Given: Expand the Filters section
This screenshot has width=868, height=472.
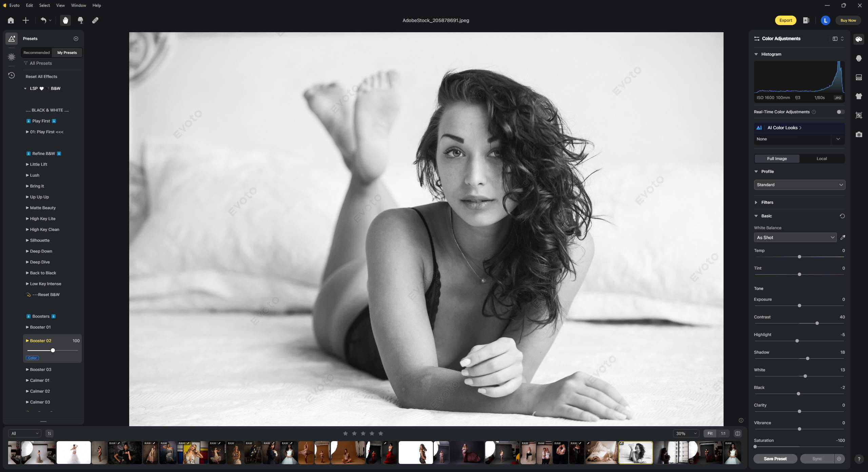Looking at the screenshot, I should pos(767,202).
